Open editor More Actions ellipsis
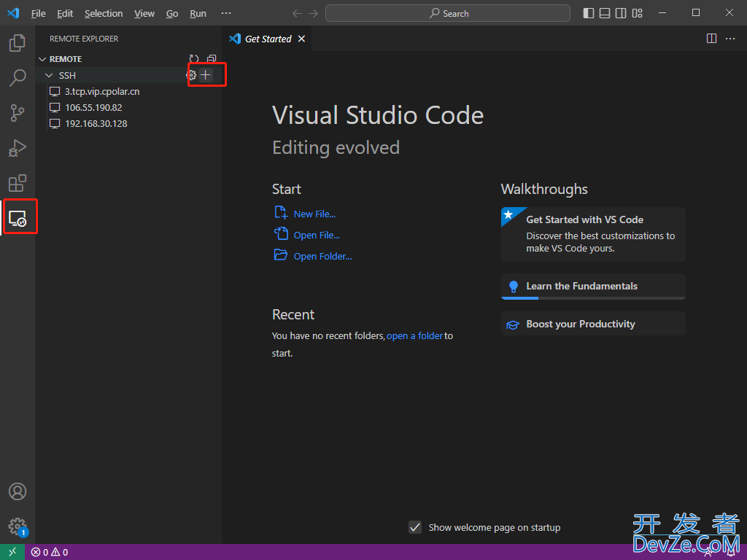 (x=729, y=39)
